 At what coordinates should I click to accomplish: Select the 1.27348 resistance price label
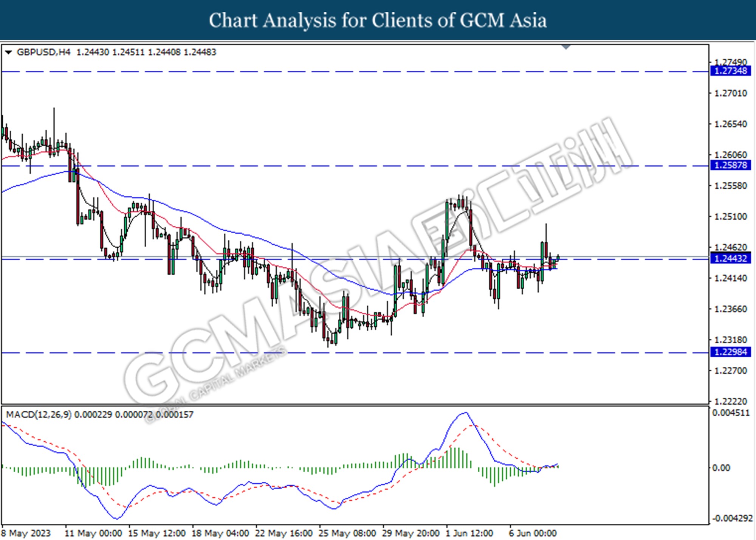pos(730,71)
